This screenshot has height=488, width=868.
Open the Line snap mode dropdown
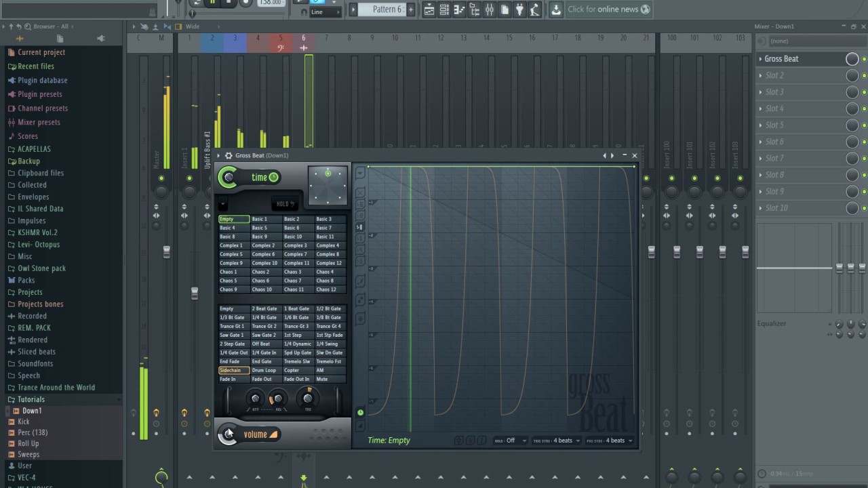point(325,12)
